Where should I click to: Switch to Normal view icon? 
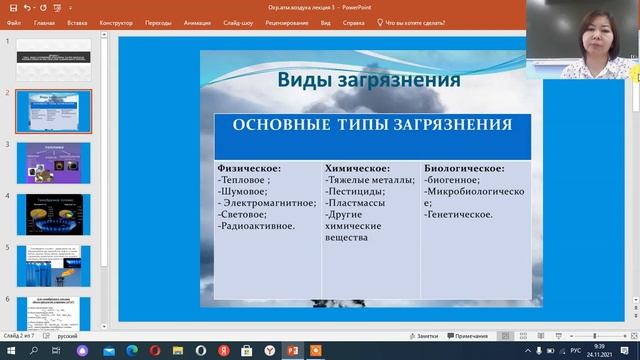(505, 336)
